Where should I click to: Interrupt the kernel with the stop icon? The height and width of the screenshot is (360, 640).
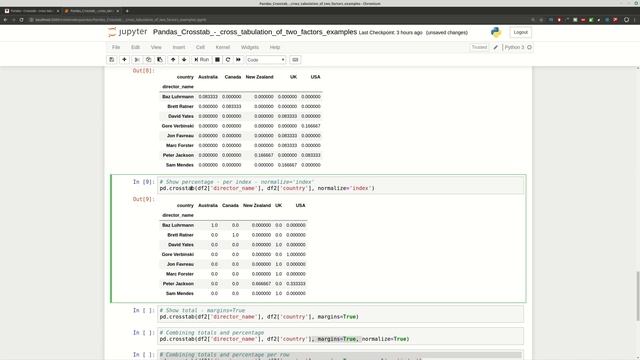tap(218, 60)
